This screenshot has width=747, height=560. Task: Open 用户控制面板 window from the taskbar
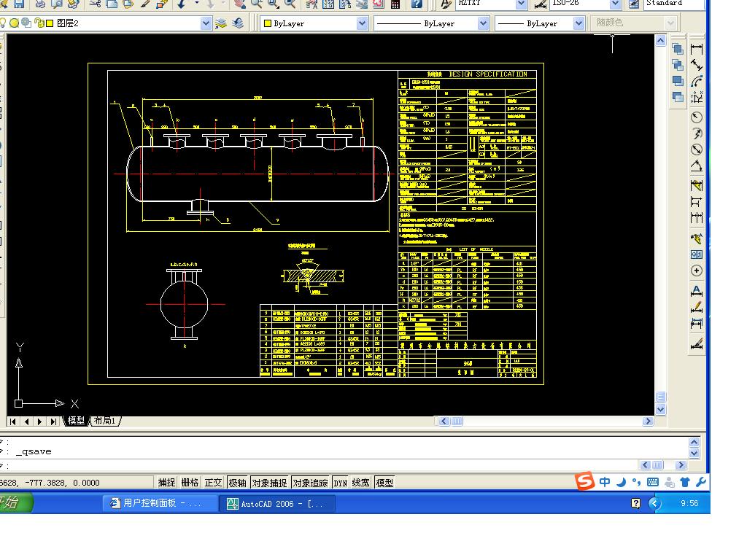(162, 503)
